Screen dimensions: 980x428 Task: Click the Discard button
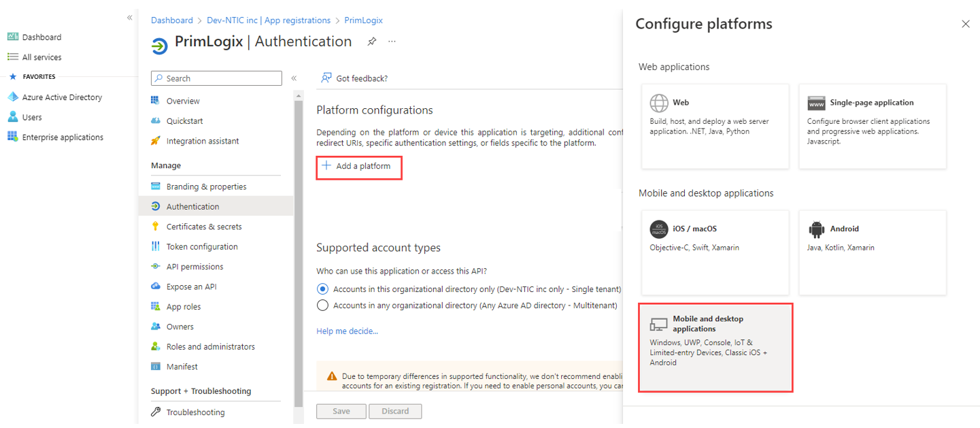395,411
